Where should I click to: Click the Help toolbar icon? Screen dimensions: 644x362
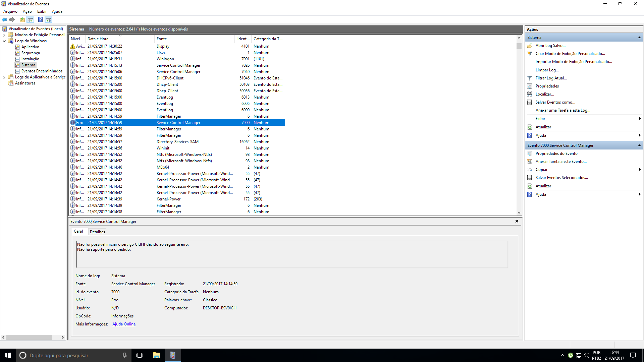(x=40, y=19)
